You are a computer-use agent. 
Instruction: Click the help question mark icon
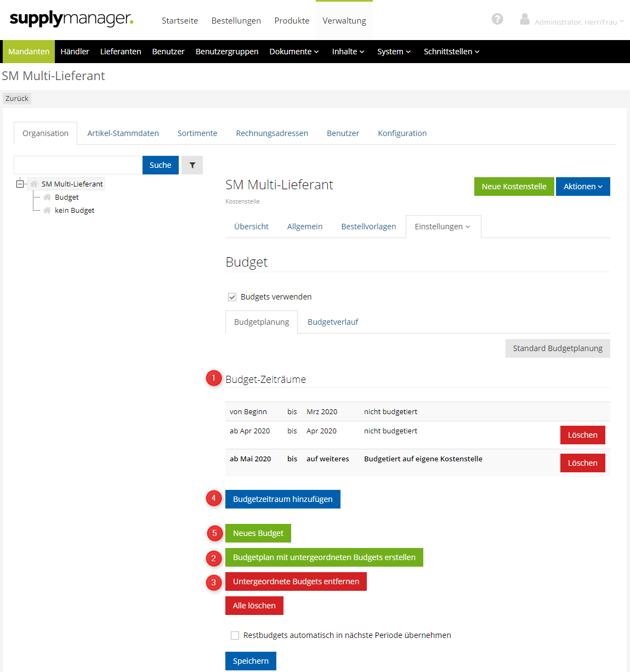point(497,19)
